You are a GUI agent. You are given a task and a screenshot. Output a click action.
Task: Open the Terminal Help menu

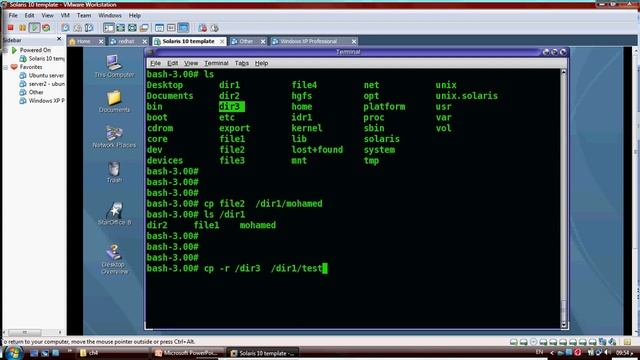point(261,63)
